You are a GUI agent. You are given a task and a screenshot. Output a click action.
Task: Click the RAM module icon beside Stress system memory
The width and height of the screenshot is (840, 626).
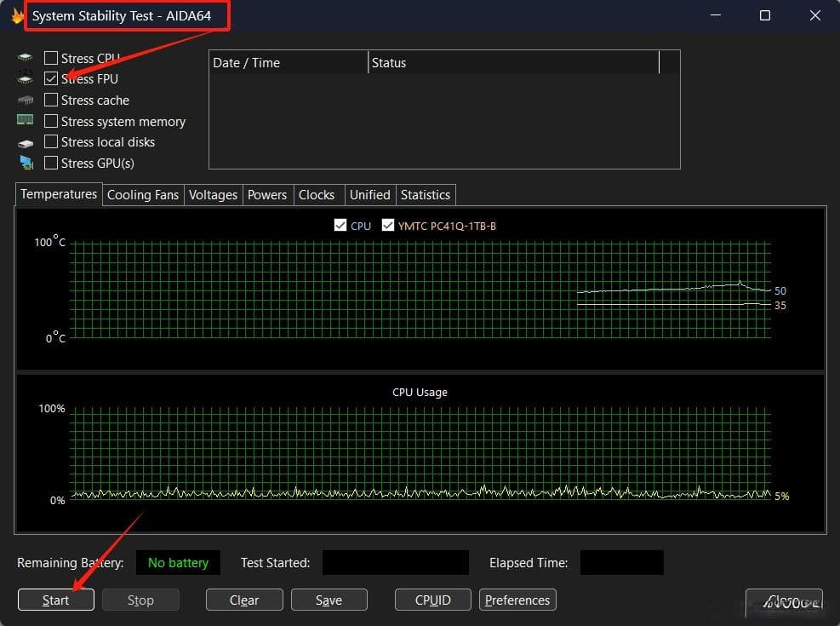point(26,120)
